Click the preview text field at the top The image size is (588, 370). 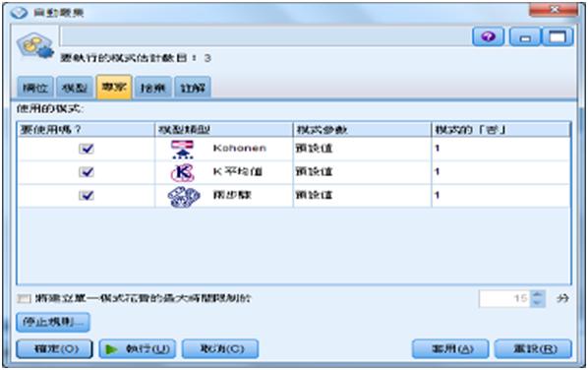click(x=265, y=36)
